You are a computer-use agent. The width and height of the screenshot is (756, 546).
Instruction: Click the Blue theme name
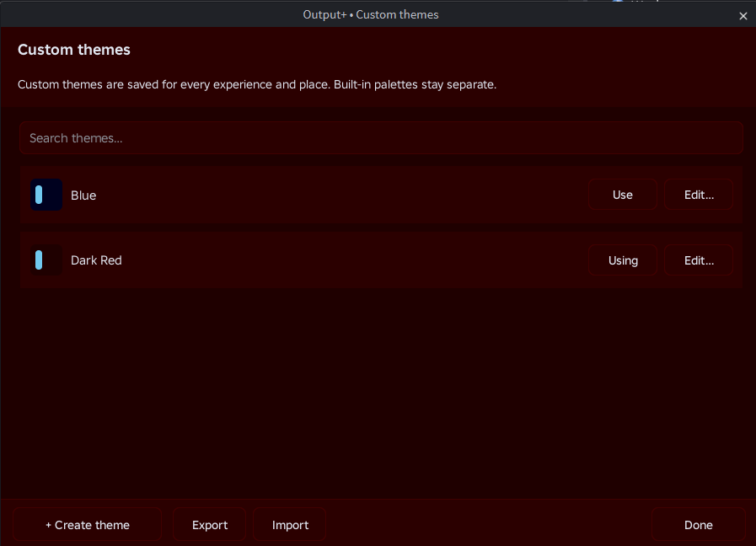coord(83,195)
